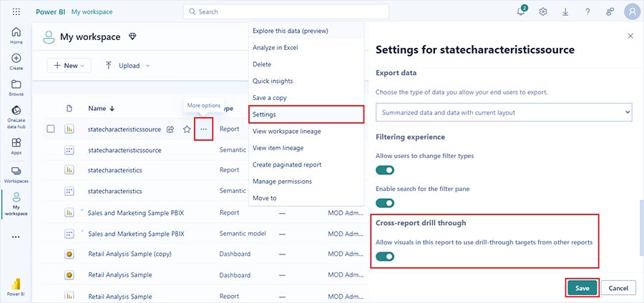The height and width of the screenshot is (303, 644).
Task: Choose Save a copy from the menu
Action: point(306,98)
